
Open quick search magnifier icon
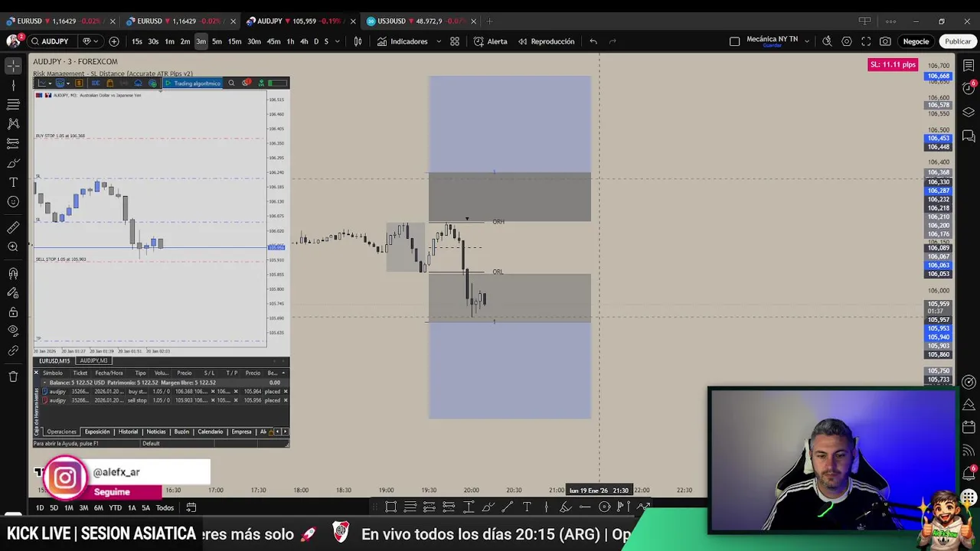coord(827,41)
